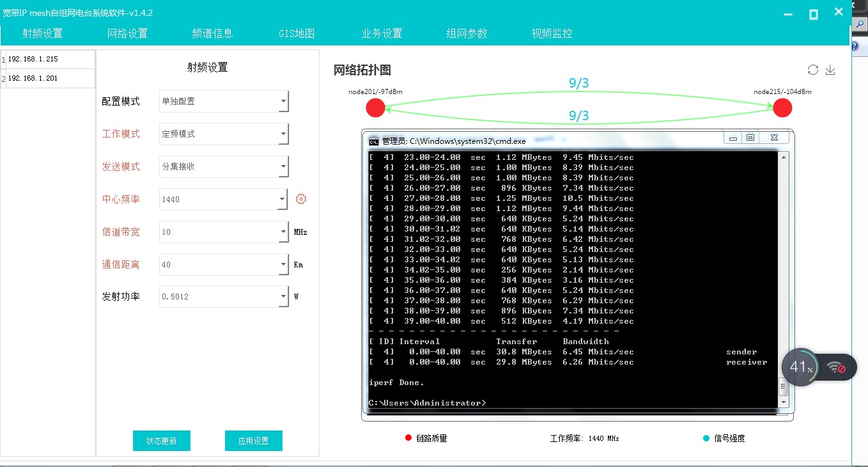
Task: Click the C:\Users\Administrator> command prompt line
Action: coord(428,403)
